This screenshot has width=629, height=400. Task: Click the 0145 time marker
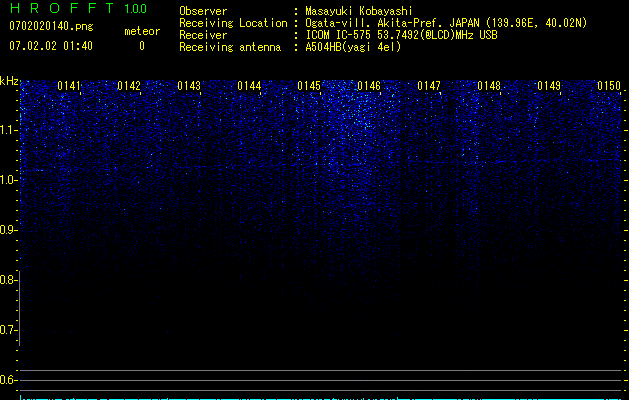point(309,86)
